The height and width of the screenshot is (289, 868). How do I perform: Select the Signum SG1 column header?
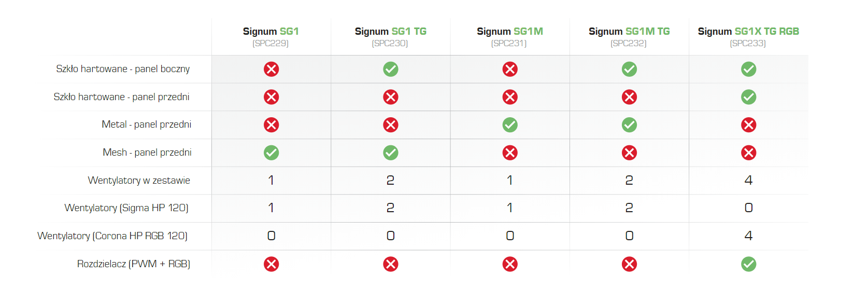(271, 37)
